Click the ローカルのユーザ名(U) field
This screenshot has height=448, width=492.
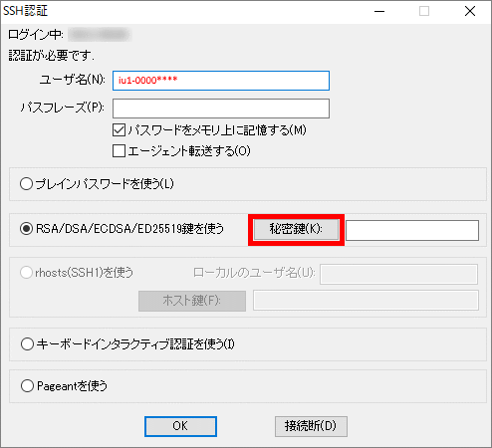398,274
